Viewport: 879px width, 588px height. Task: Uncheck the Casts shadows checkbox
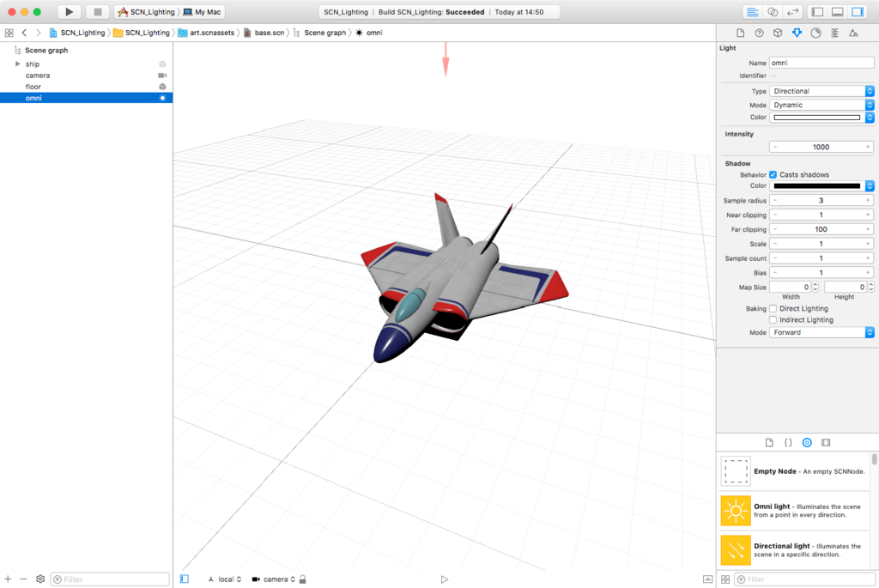[773, 175]
